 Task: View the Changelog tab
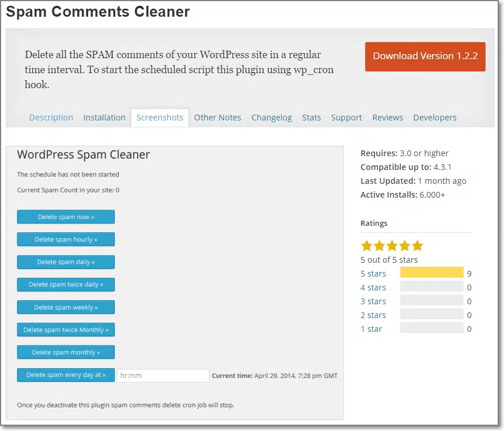tap(271, 118)
